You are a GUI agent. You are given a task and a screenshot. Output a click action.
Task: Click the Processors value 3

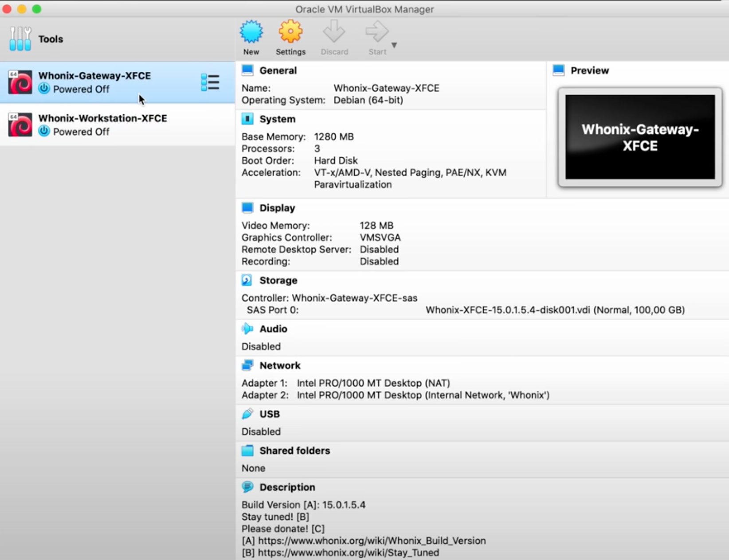[317, 148]
